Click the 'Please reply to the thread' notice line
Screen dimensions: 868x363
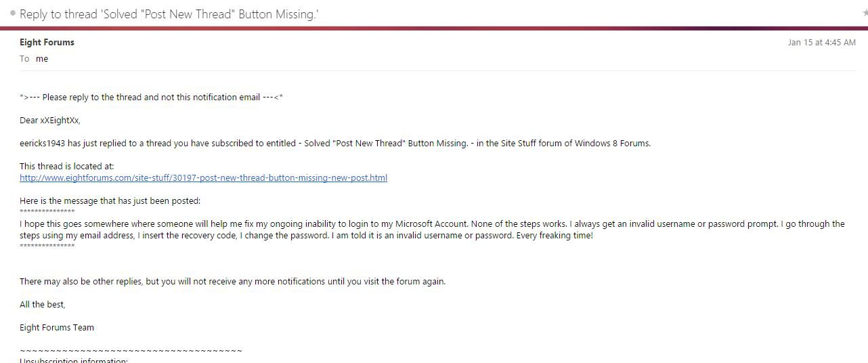152,98
